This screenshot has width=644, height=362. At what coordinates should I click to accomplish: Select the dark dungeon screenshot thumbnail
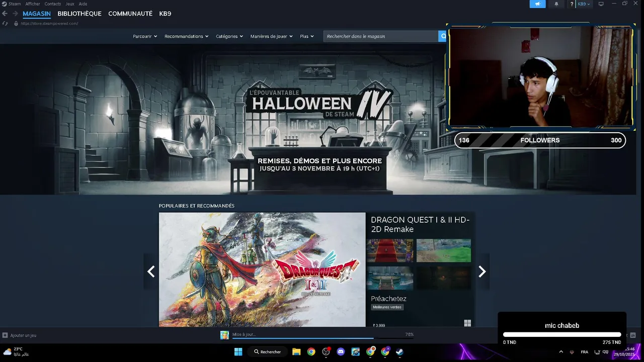coord(444,278)
